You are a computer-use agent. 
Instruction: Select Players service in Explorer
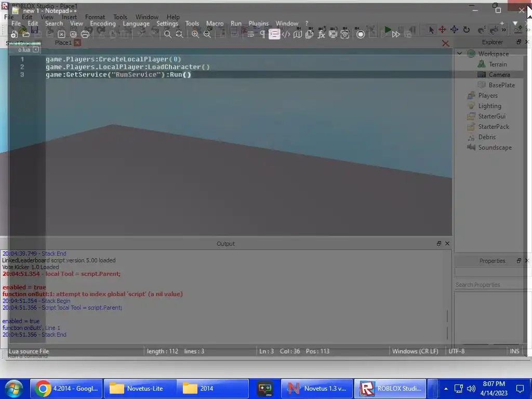pos(488,96)
